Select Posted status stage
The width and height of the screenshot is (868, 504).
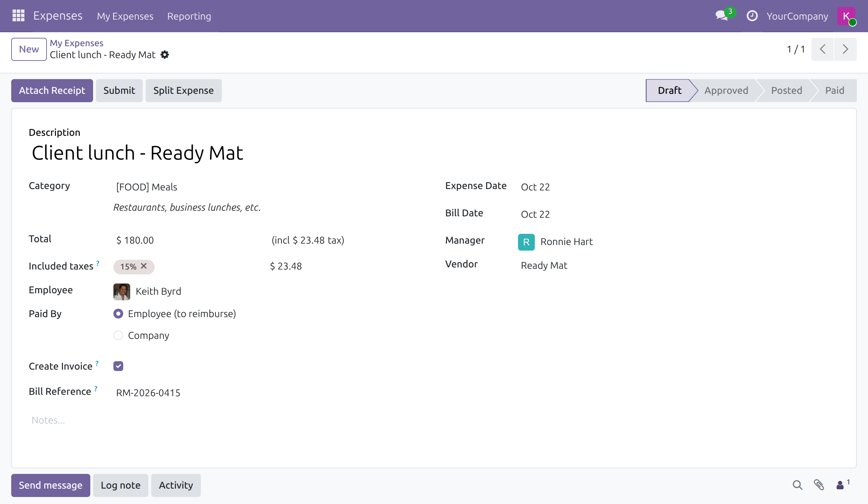tap(786, 91)
